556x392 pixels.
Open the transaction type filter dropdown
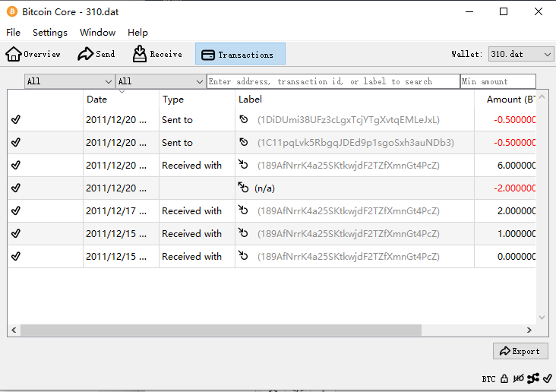point(160,81)
